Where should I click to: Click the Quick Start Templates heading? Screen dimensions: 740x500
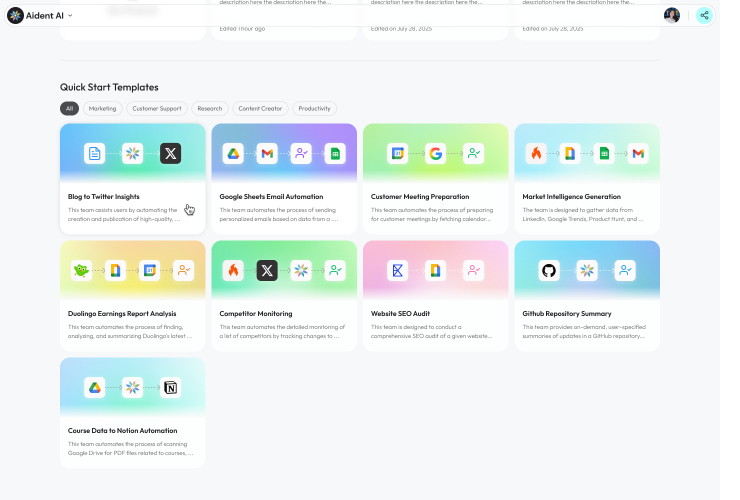point(109,87)
